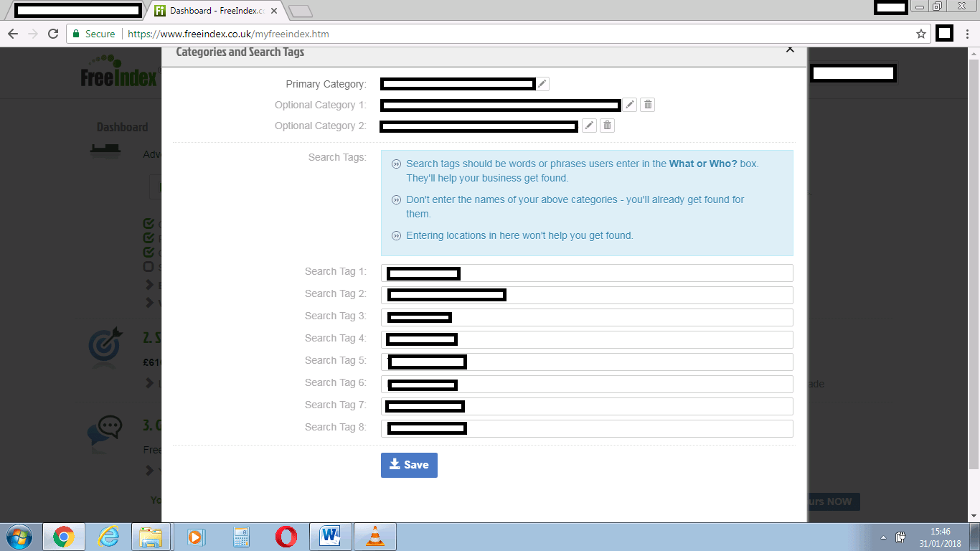Open a new Chrome tab
The width and height of the screenshot is (980, 551).
pos(300,11)
